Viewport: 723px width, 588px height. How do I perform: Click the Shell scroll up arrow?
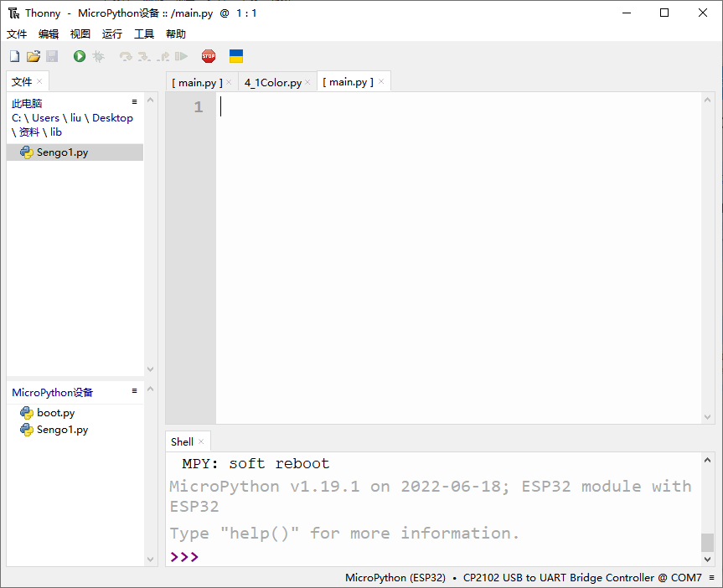click(x=707, y=460)
